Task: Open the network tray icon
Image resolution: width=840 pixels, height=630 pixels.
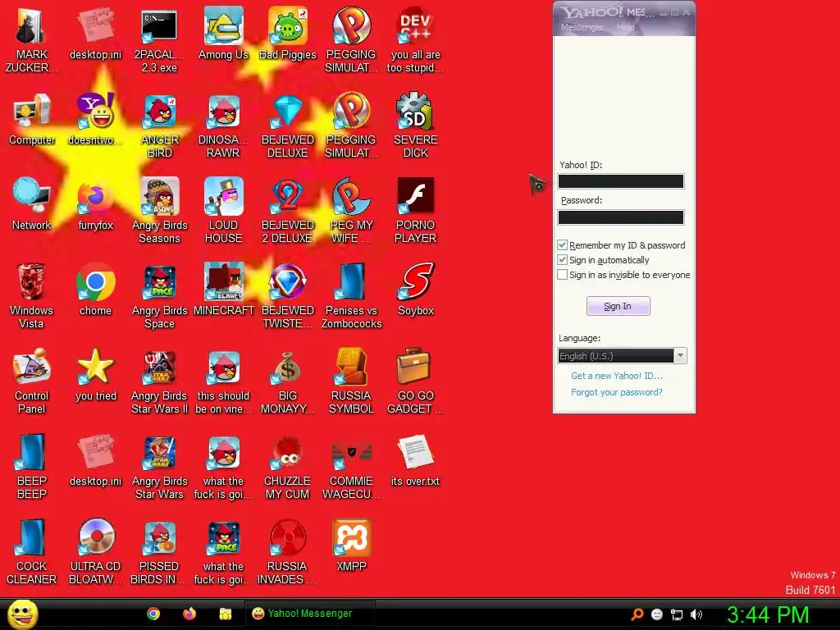Action: tap(677, 614)
